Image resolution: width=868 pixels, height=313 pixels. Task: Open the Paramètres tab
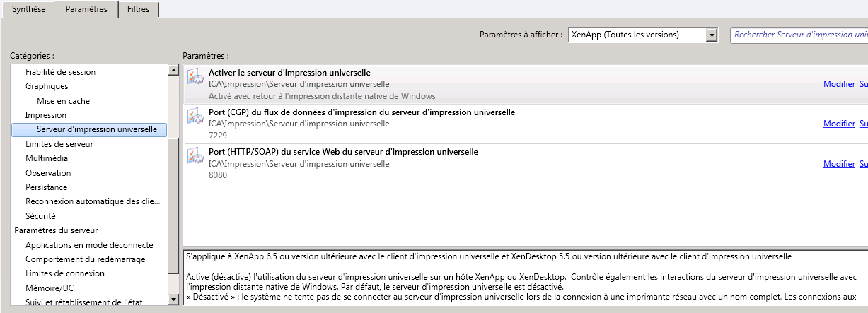click(x=86, y=9)
